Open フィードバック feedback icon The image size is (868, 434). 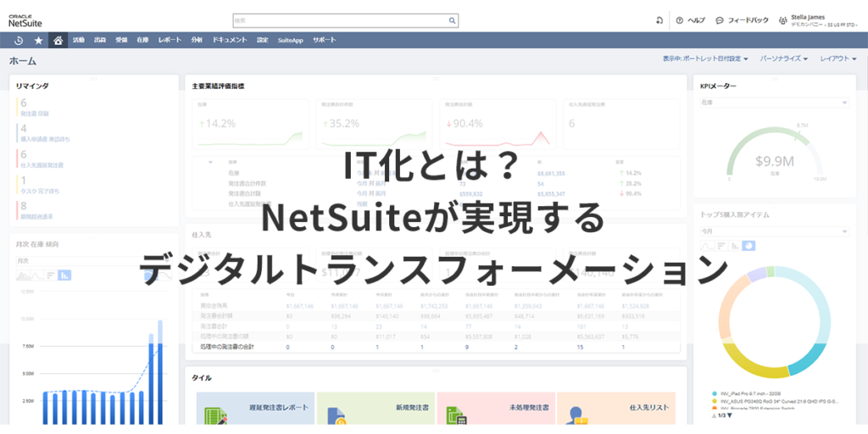[720, 20]
